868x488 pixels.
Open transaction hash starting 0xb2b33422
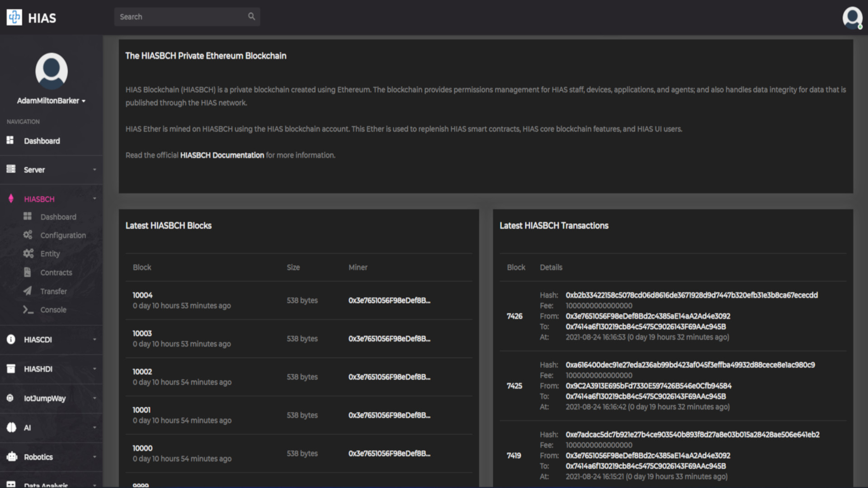691,295
